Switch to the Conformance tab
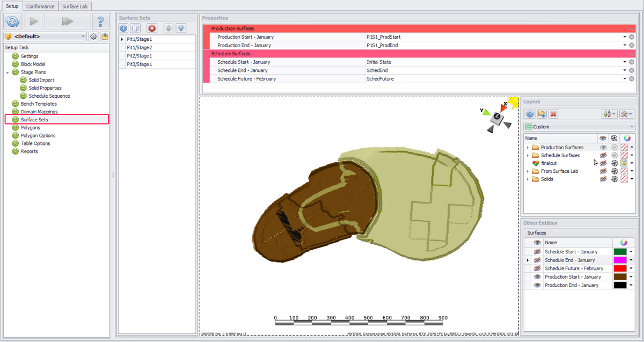Screen dimensions: 644x342 (40, 6)
